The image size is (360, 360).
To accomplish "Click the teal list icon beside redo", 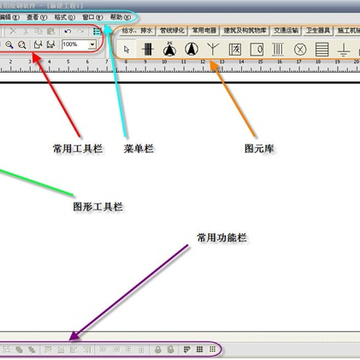I will pyautogui.click(x=97, y=32).
